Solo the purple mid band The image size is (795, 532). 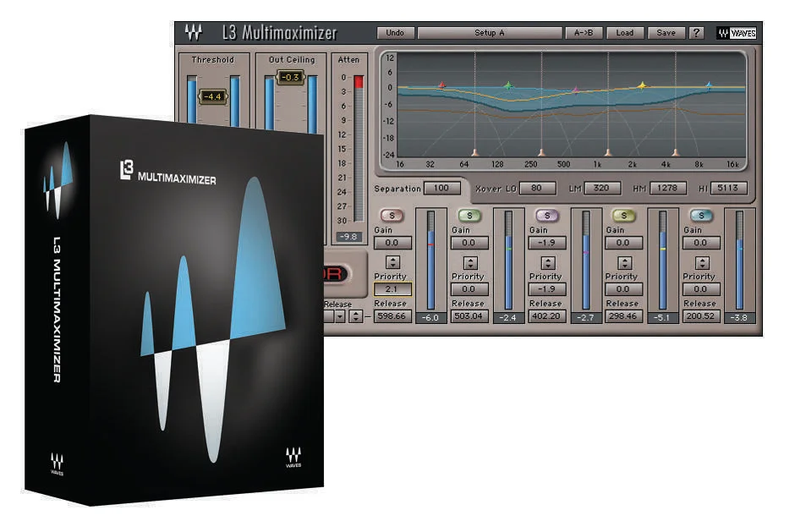pyautogui.click(x=547, y=216)
